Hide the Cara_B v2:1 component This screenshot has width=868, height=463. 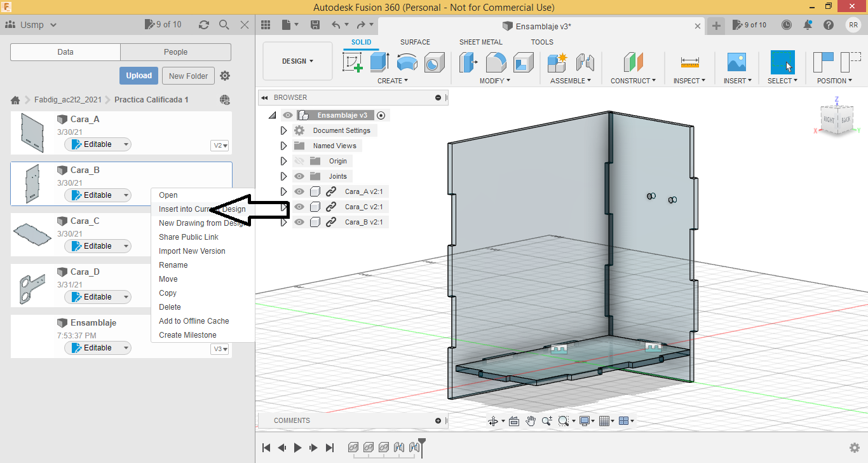(299, 222)
